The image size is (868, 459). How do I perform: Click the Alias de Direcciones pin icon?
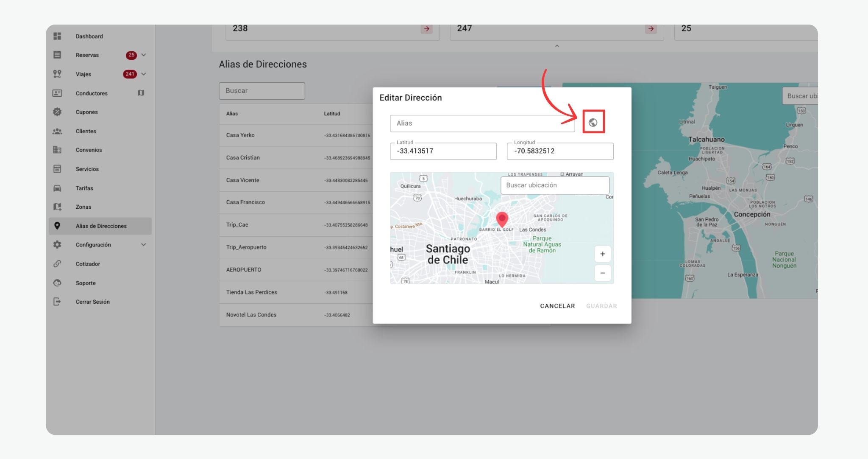[x=57, y=226]
